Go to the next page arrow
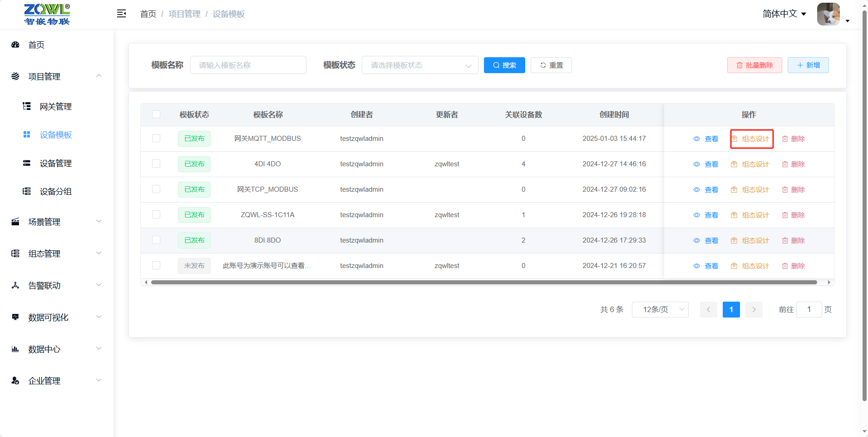 754,310
